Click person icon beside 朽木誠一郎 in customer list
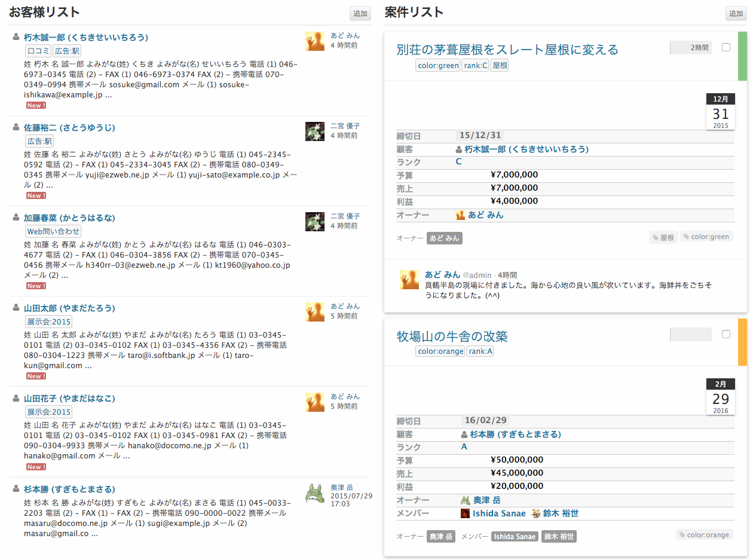753x560 pixels. click(16, 37)
